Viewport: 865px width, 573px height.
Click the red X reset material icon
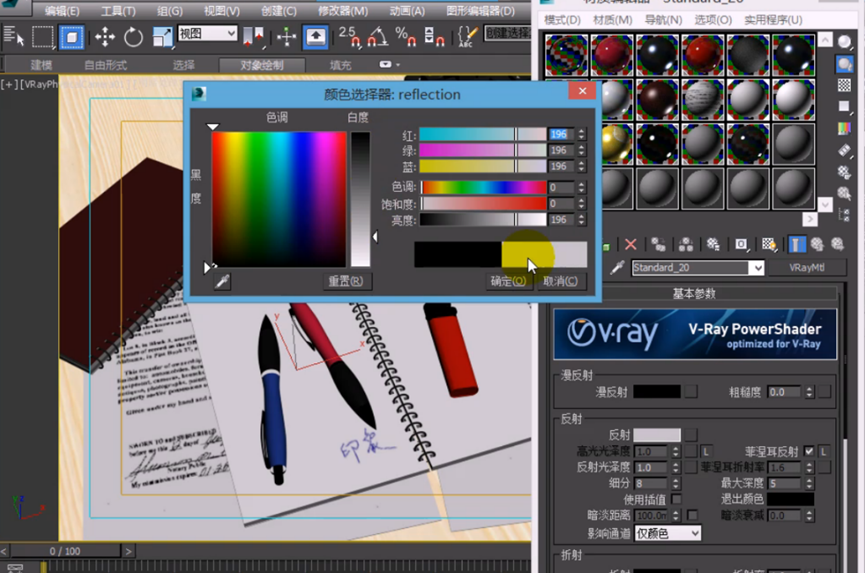click(x=631, y=244)
